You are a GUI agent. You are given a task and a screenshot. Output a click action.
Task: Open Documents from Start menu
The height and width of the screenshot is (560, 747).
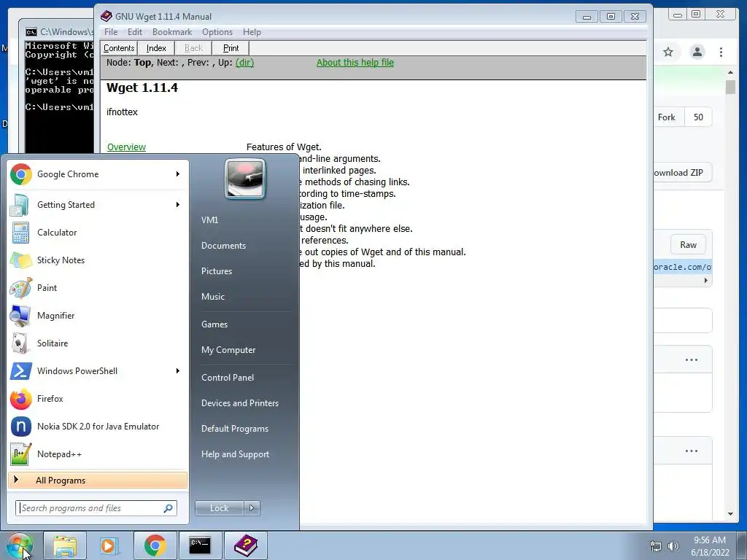pos(223,246)
